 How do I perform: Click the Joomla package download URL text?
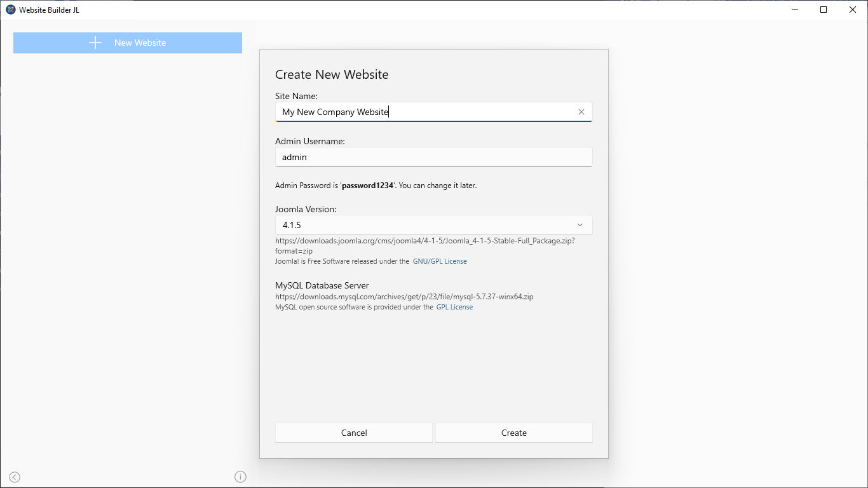pos(424,241)
